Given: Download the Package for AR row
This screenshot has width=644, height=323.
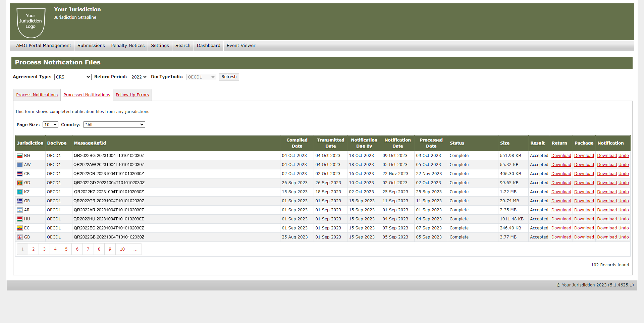Looking at the screenshot, I should point(584,210).
